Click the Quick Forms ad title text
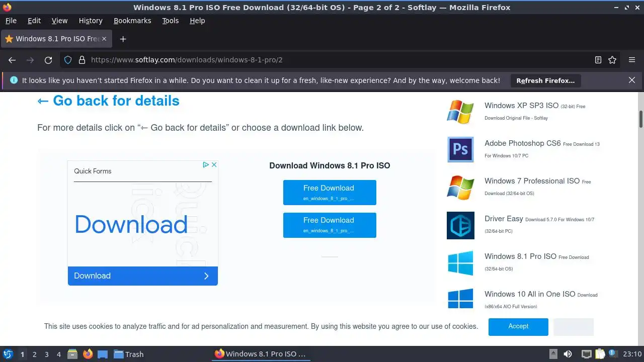 pyautogui.click(x=93, y=171)
